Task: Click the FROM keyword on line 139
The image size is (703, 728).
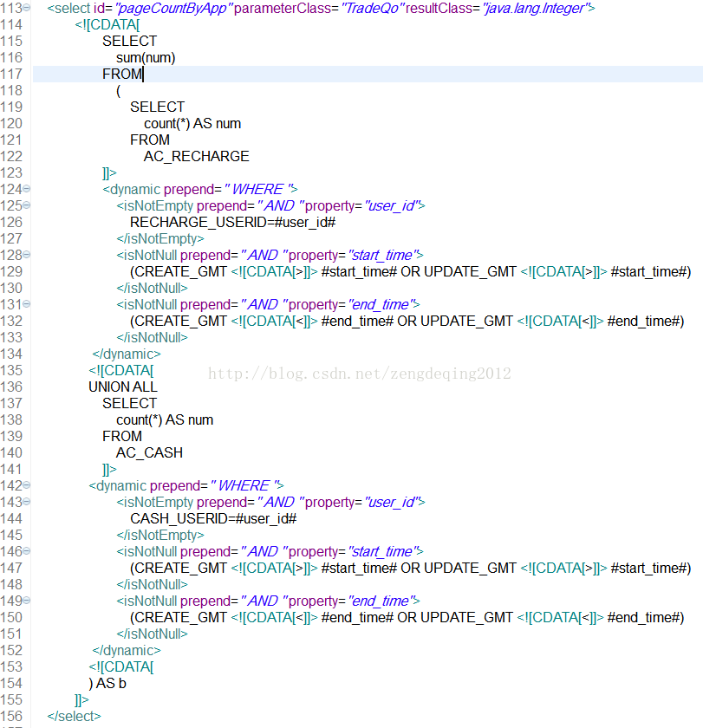Action: coord(122,437)
